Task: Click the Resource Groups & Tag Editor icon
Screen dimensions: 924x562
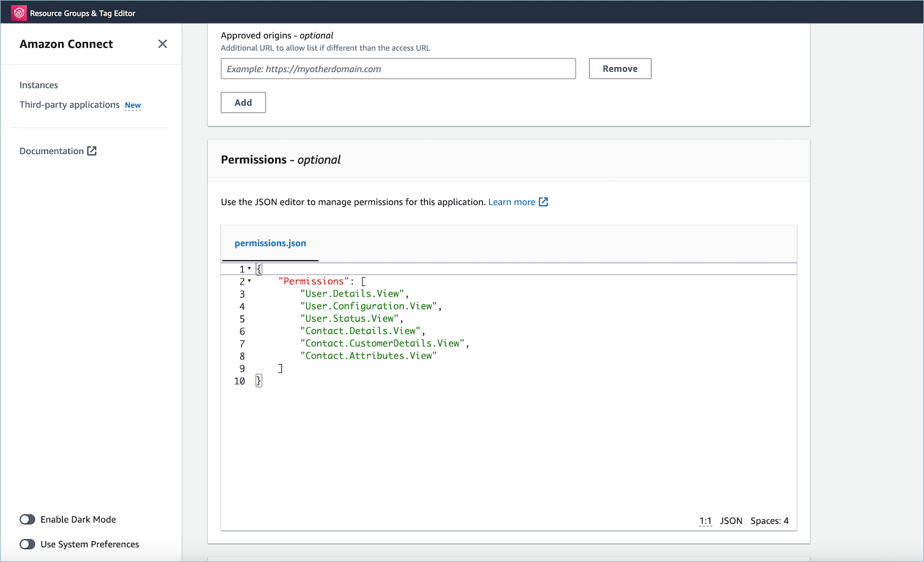Action: (x=19, y=13)
